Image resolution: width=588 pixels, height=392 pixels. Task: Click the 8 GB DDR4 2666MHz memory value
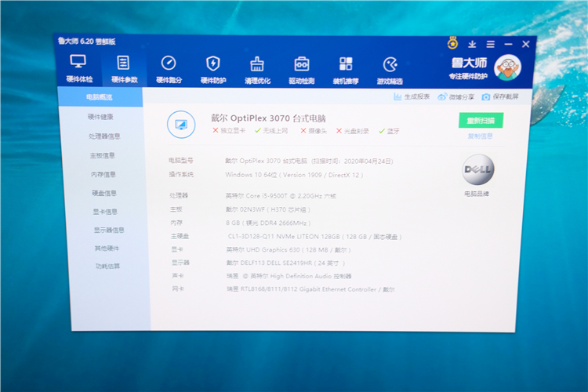268,223
